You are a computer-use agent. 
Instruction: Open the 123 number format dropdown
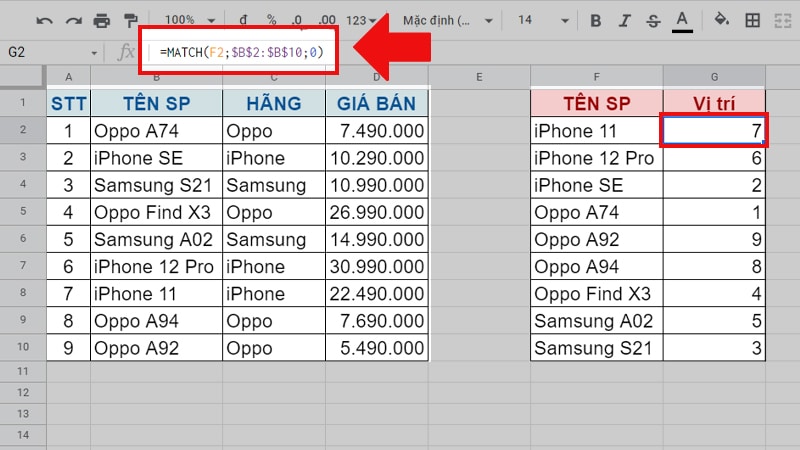point(361,20)
